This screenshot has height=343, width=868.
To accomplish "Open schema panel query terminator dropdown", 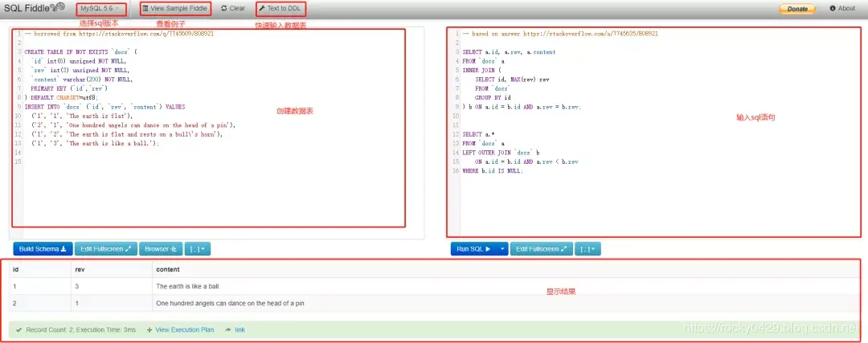I will [x=198, y=249].
